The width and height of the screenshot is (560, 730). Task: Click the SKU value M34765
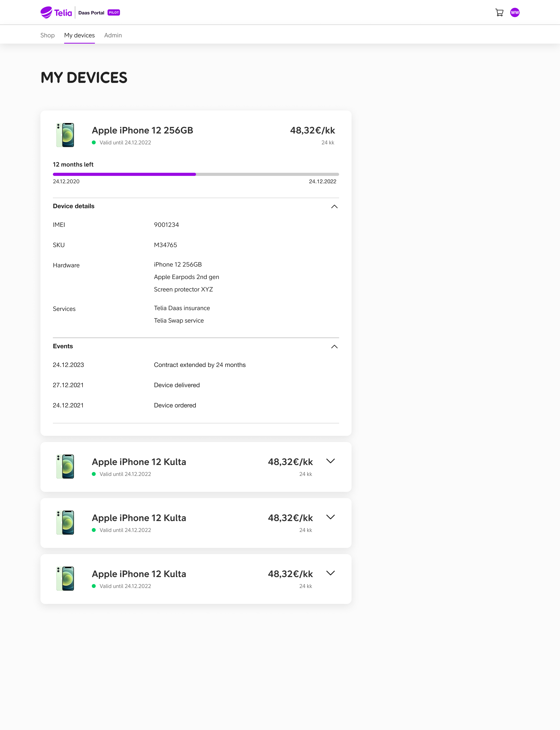pyautogui.click(x=165, y=245)
